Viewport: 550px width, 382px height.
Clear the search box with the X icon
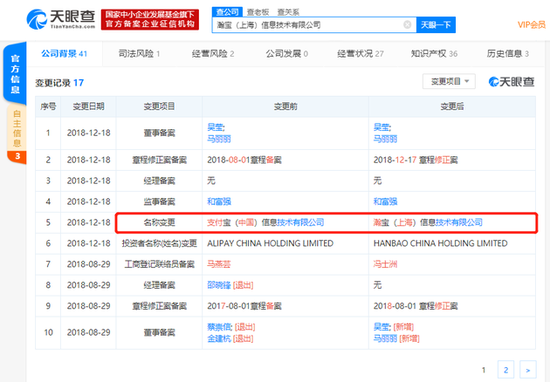407,25
